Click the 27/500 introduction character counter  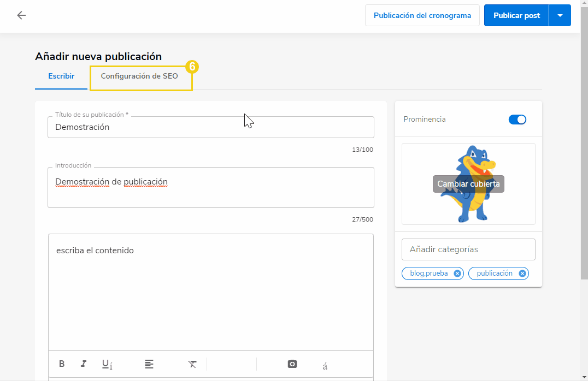click(x=362, y=219)
